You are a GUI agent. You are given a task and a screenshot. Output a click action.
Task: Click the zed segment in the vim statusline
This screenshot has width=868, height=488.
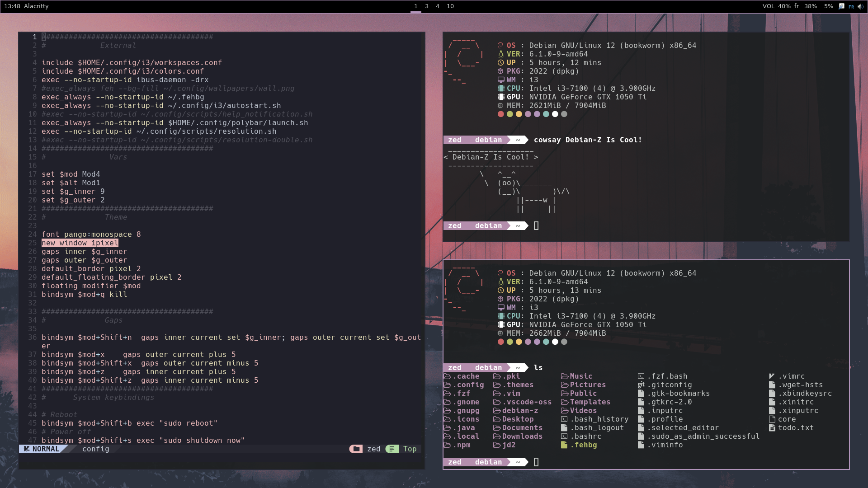click(x=374, y=449)
